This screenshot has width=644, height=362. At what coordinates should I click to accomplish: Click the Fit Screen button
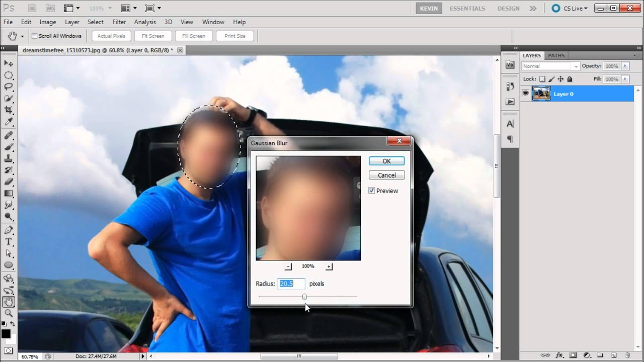[x=152, y=36]
